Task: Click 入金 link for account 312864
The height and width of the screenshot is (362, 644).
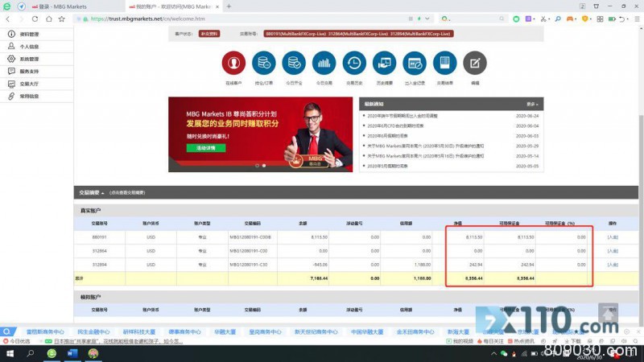Action: point(613,251)
